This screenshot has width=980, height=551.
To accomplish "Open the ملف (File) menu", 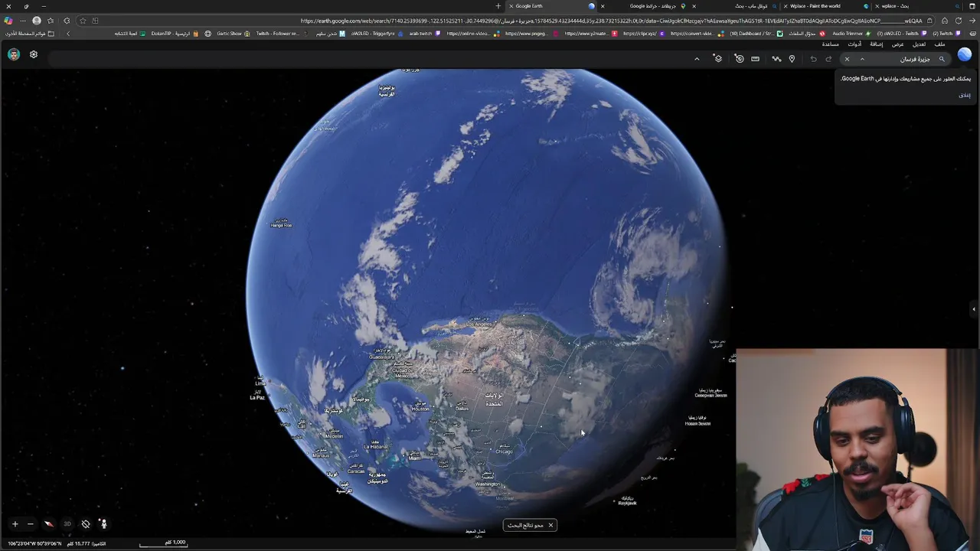I will pos(939,44).
